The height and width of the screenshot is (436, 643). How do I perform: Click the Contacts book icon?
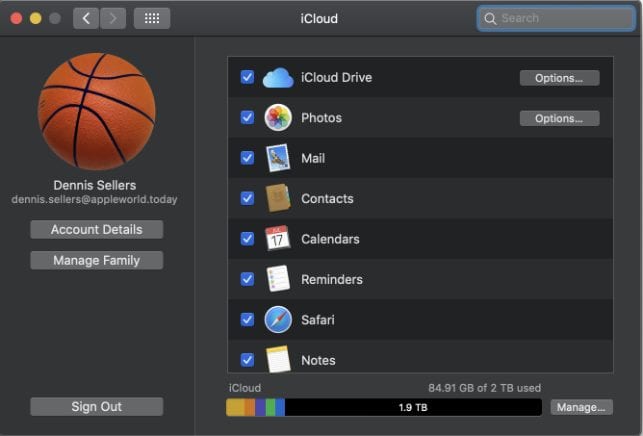277,199
